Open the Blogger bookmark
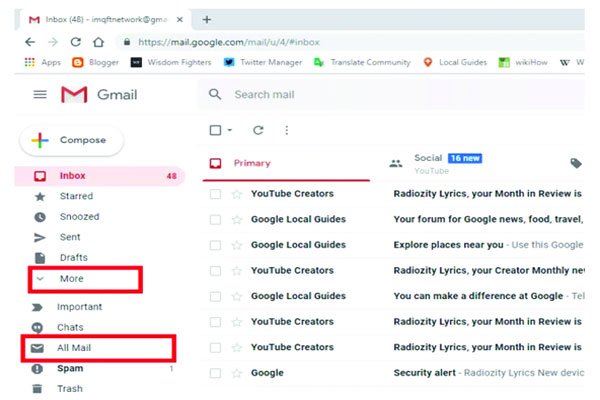 (95, 62)
